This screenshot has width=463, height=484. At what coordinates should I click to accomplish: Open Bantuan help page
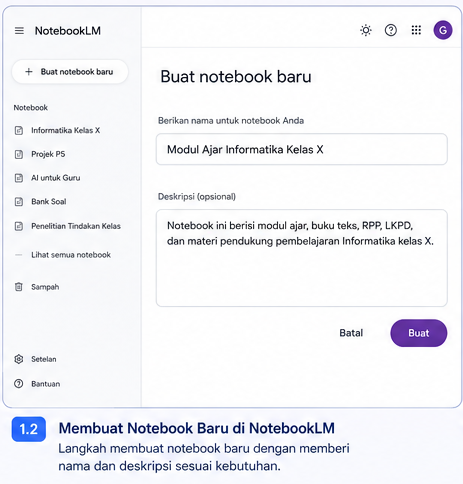[x=46, y=384]
